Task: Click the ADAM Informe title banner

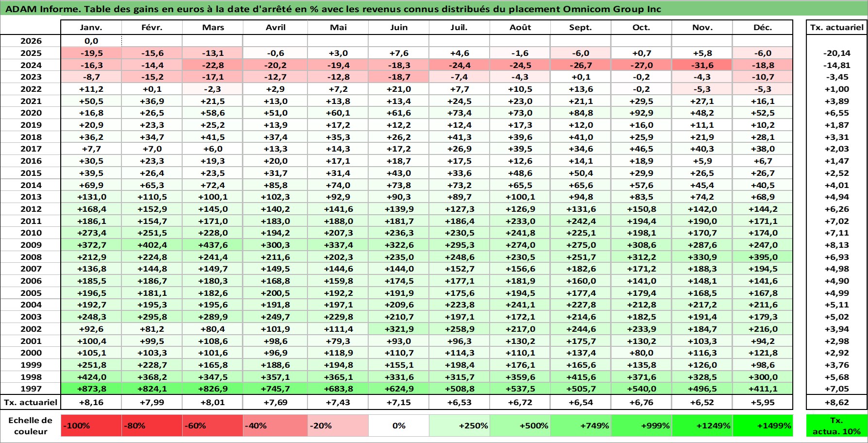Action: click(x=434, y=9)
